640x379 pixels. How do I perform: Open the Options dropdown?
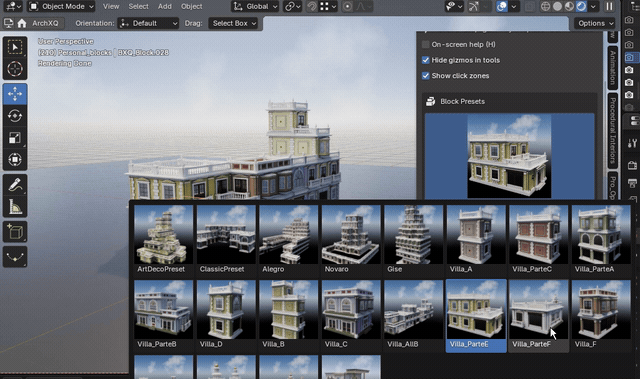(595, 23)
